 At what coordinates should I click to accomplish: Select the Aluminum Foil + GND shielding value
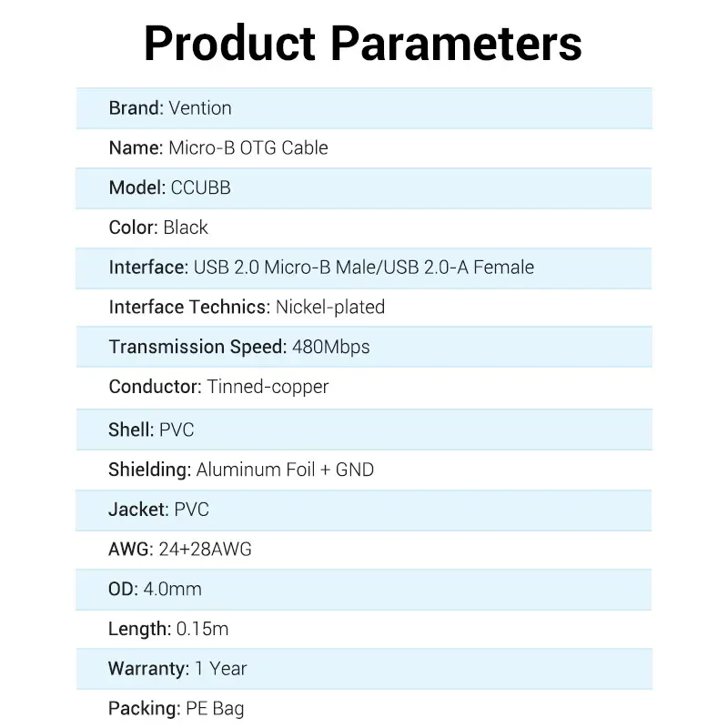click(x=285, y=470)
